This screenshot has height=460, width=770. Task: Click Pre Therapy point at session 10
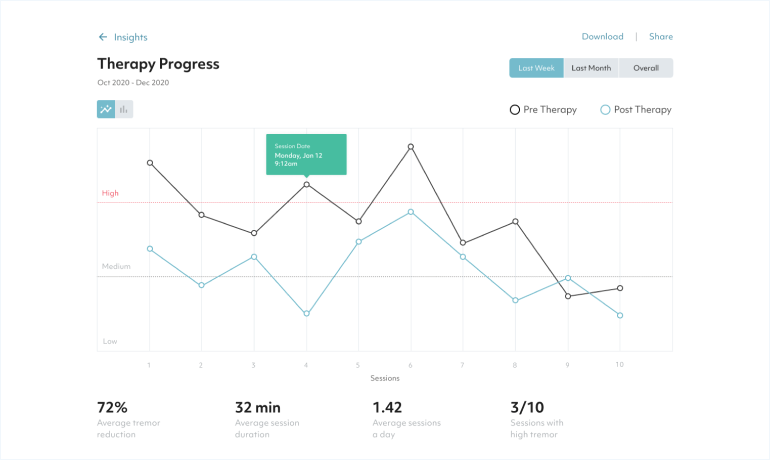(x=620, y=288)
